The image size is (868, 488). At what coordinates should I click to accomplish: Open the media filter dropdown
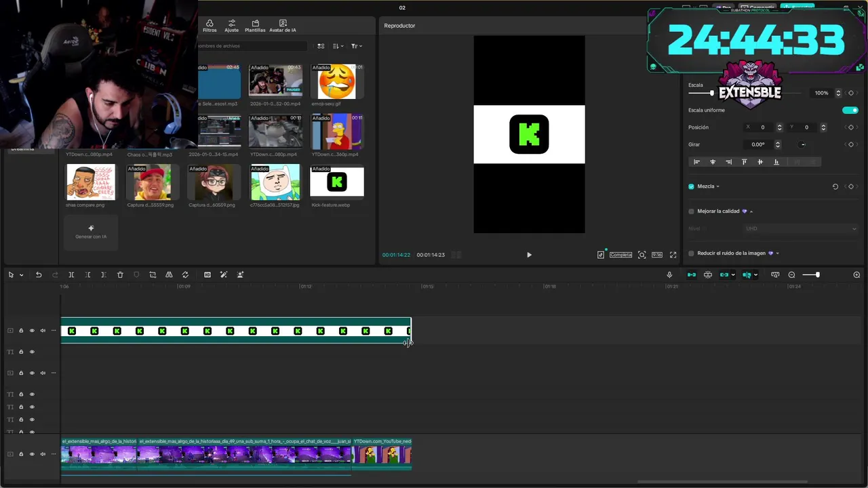click(357, 46)
